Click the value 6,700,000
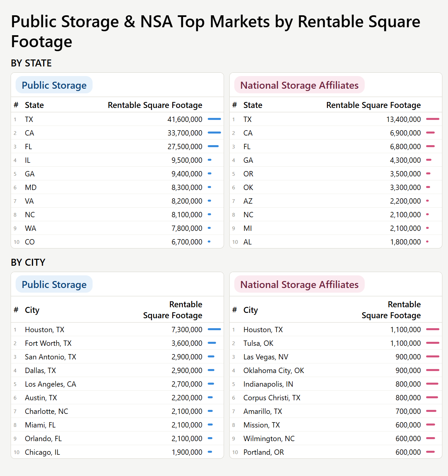The width and height of the screenshot is (448, 476). coord(187,242)
